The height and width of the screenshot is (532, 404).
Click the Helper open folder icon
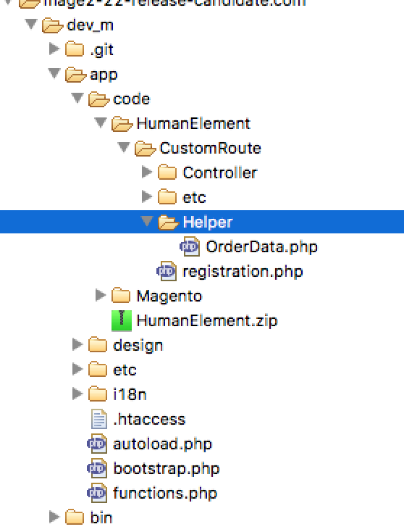click(168, 223)
